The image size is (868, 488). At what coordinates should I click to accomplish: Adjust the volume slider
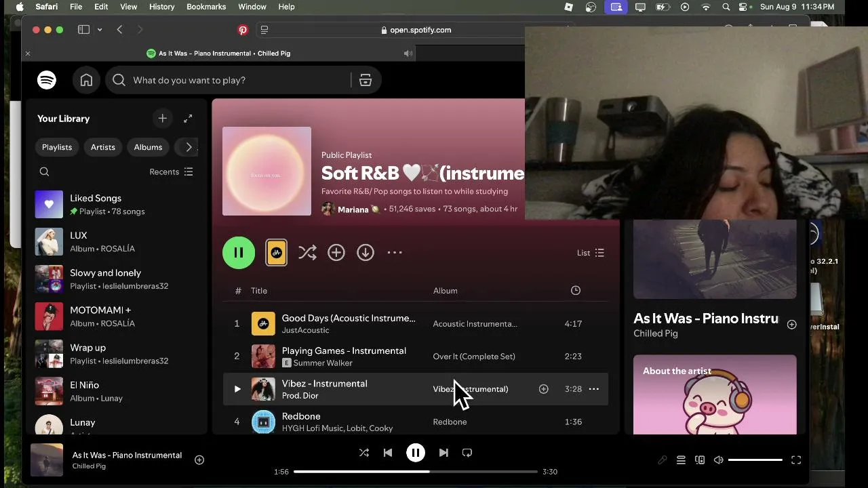click(x=755, y=460)
